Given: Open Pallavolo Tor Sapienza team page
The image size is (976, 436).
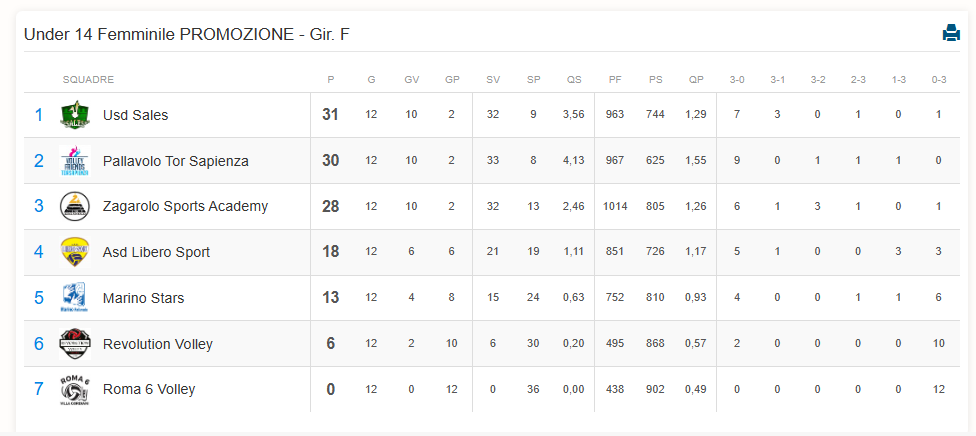Looking at the screenshot, I should pyautogui.click(x=176, y=161).
